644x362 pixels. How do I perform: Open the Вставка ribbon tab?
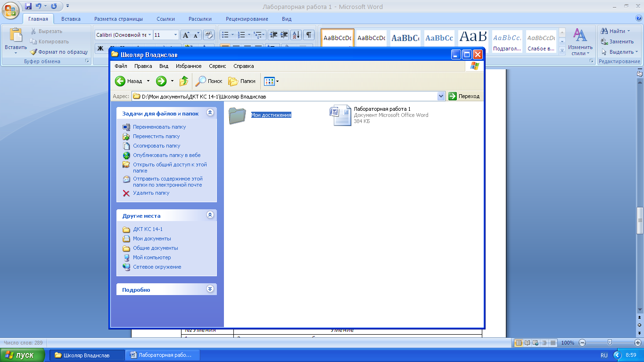click(71, 19)
